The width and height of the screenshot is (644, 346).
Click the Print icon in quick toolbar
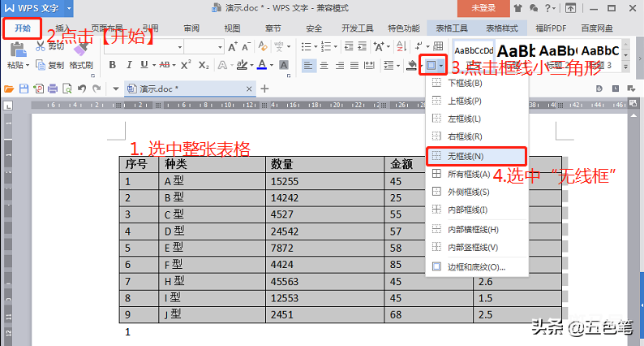click(53, 89)
